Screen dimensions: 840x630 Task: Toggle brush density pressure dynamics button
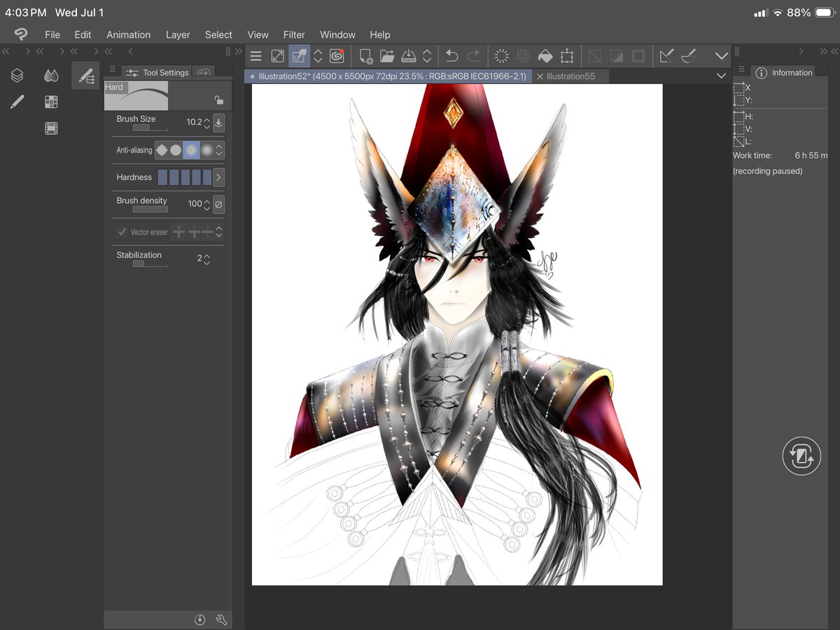(218, 204)
